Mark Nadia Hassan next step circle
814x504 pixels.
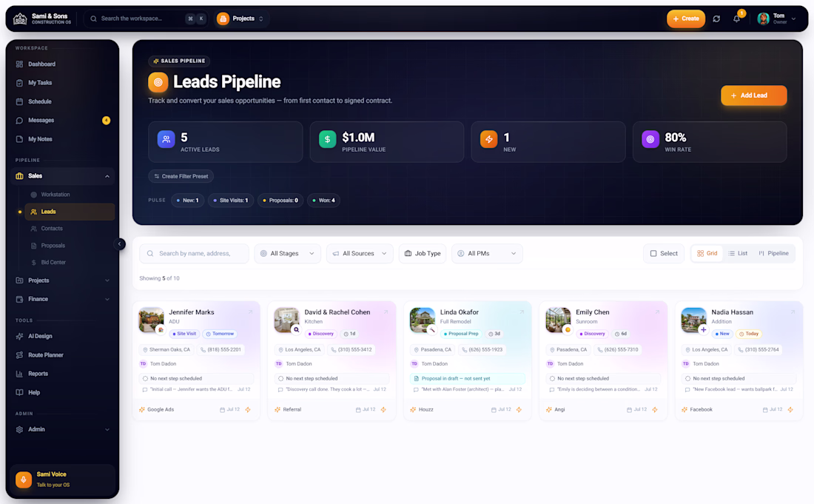pyautogui.click(x=688, y=379)
